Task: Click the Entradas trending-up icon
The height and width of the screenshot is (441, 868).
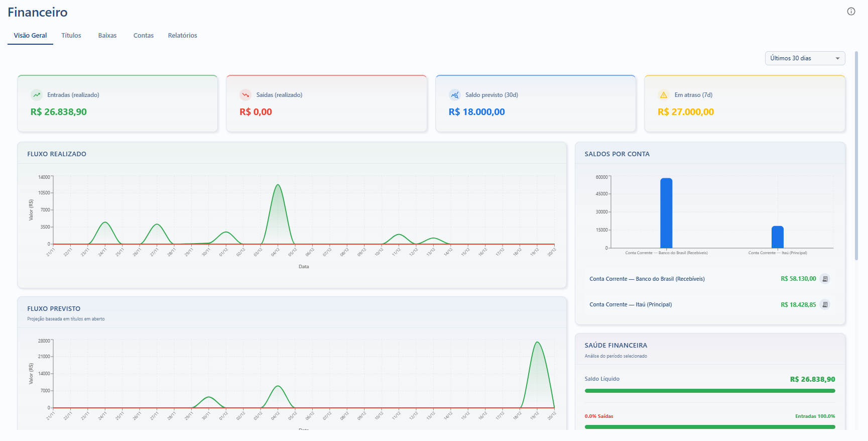Action: pyautogui.click(x=37, y=95)
